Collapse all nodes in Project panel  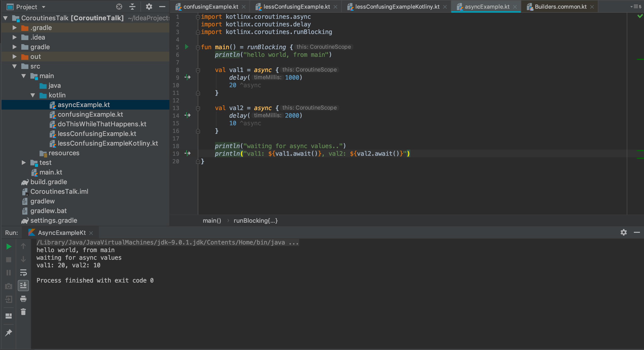pos(133,7)
